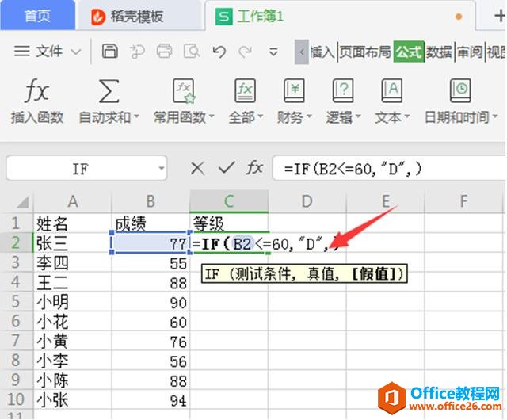Click 假值 argument in IF tooltip
Image resolution: width=507 pixels, height=420 pixels.
pyautogui.click(x=374, y=274)
